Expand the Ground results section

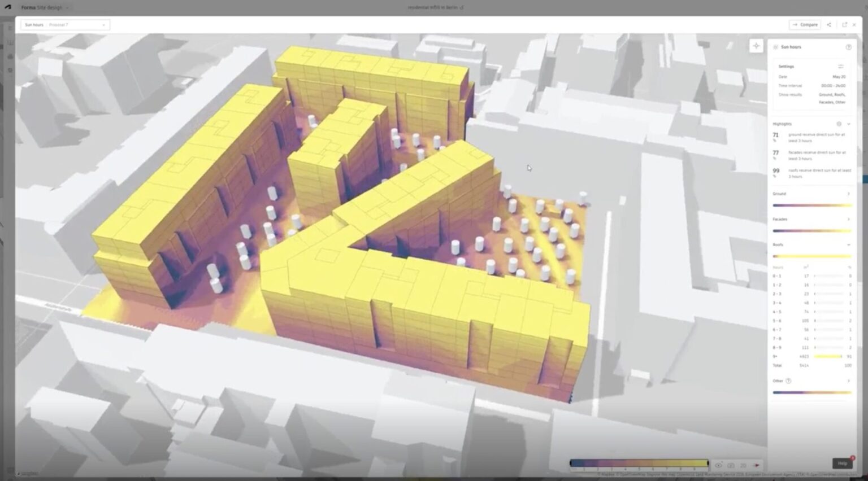point(848,193)
